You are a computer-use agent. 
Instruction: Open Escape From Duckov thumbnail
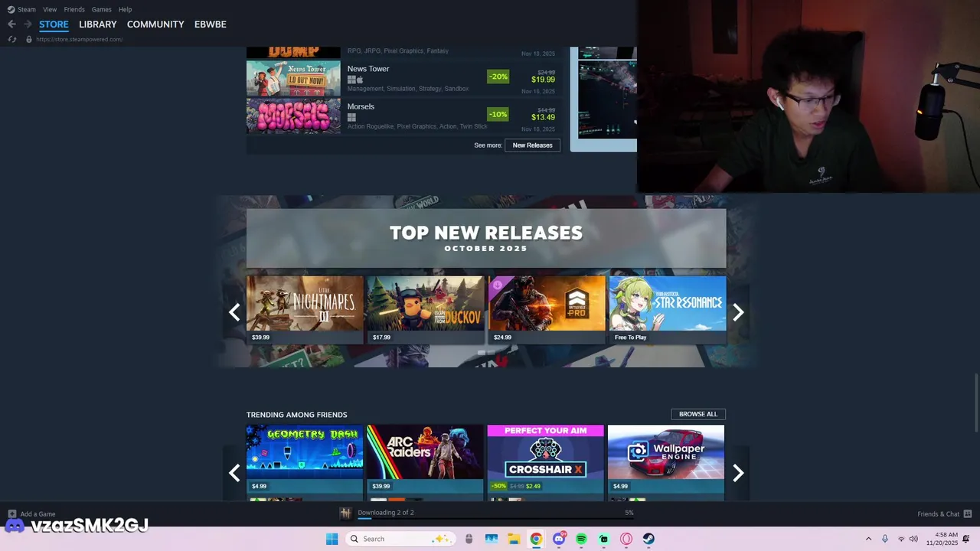coord(426,310)
